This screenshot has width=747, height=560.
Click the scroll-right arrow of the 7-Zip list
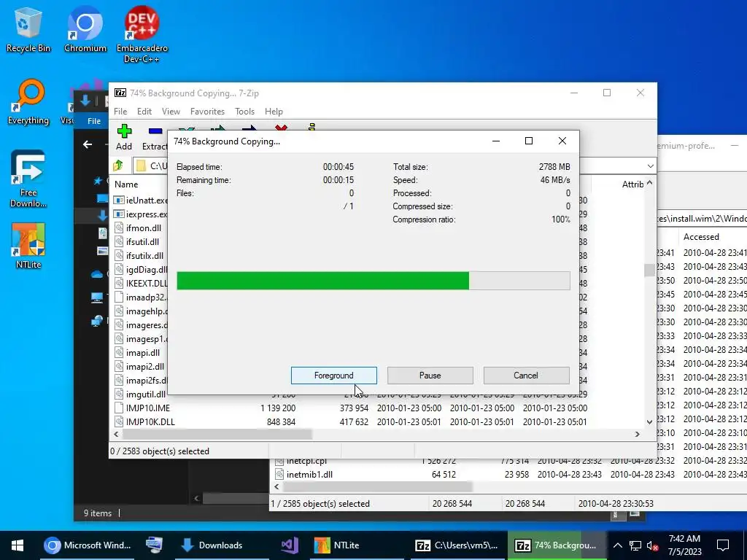click(638, 435)
